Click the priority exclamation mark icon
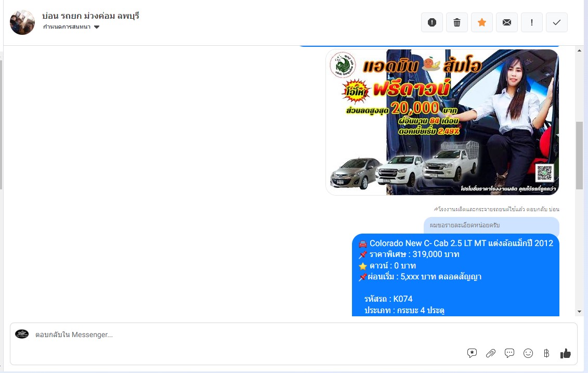Screen dimensions: 588x373 pyautogui.click(x=532, y=22)
